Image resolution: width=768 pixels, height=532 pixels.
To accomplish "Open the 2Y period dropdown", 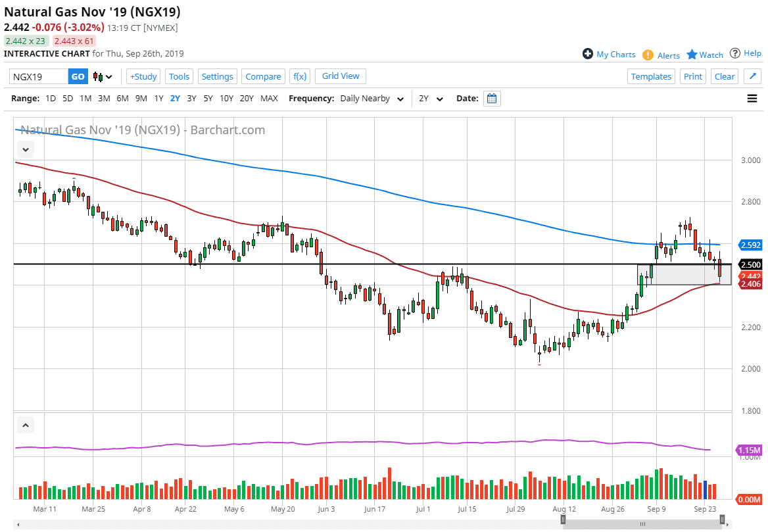I will tap(431, 99).
